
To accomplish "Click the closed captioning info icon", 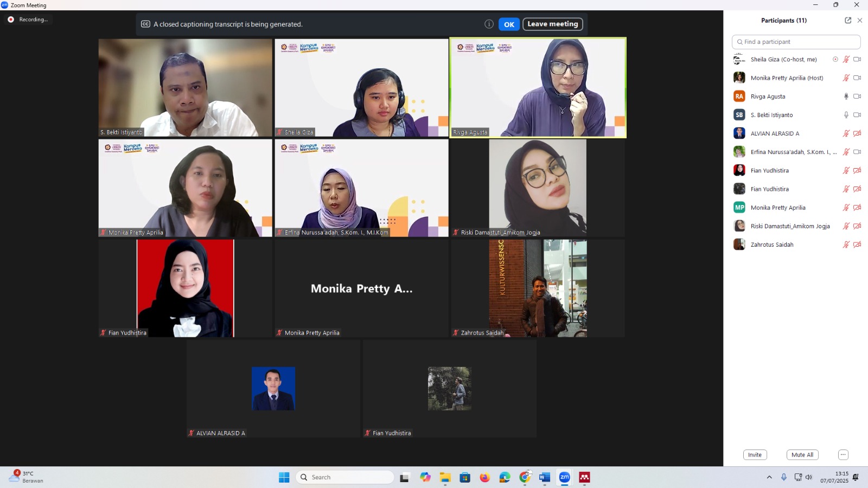I will [x=489, y=24].
